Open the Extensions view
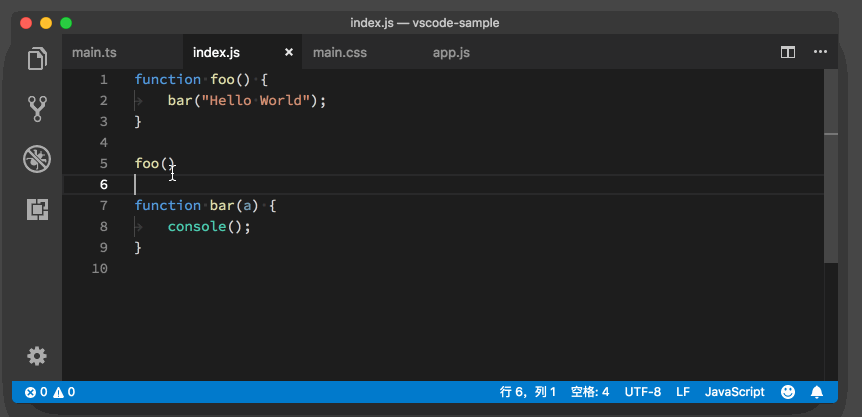 pos(37,209)
